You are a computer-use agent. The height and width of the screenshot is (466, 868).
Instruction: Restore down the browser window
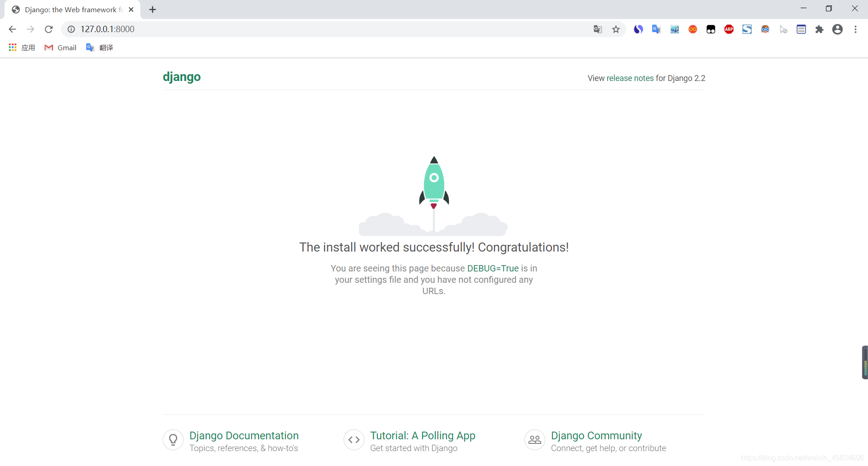(x=829, y=9)
